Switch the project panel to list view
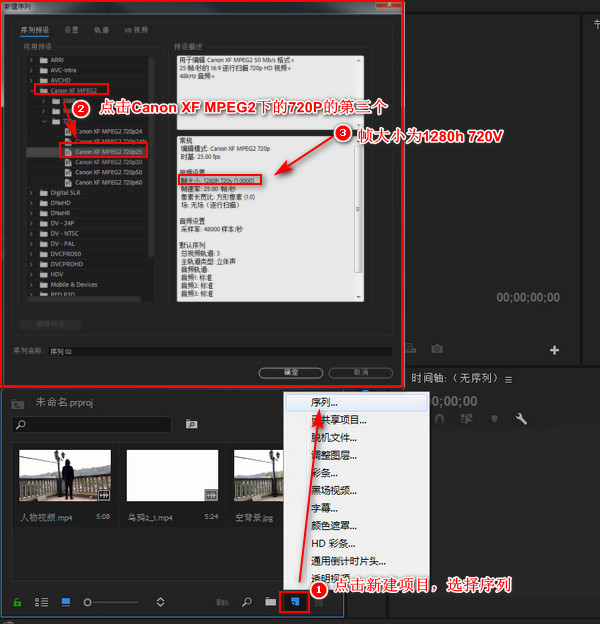The height and width of the screenshot is (624, 601). coord(41,602)
